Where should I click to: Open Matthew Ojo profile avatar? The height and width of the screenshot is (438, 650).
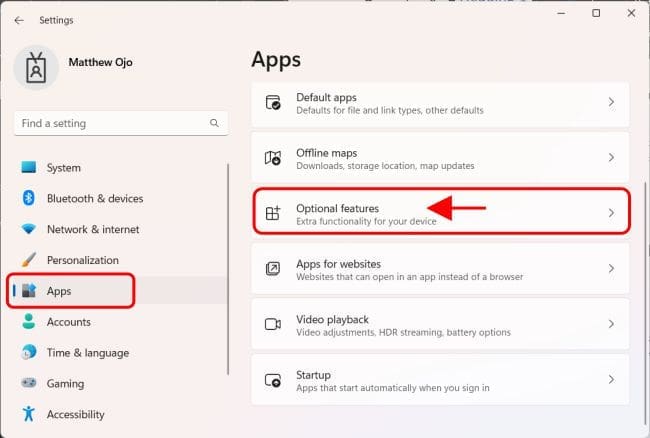point(36,68)
